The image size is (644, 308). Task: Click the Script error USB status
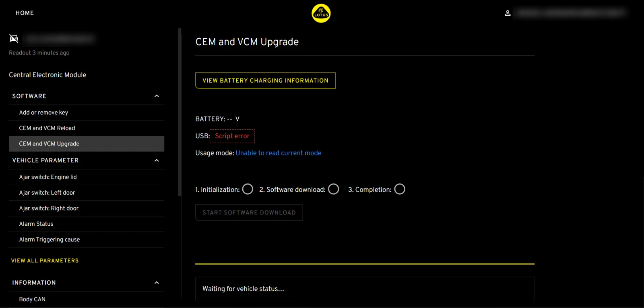pyautogui.click(x=232, y=136)
